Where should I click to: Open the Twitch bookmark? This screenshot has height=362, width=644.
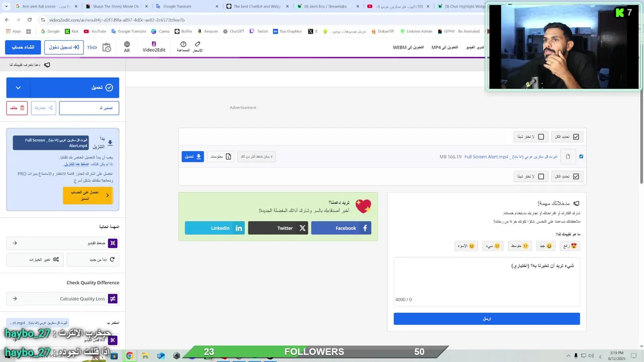[259, 31]
